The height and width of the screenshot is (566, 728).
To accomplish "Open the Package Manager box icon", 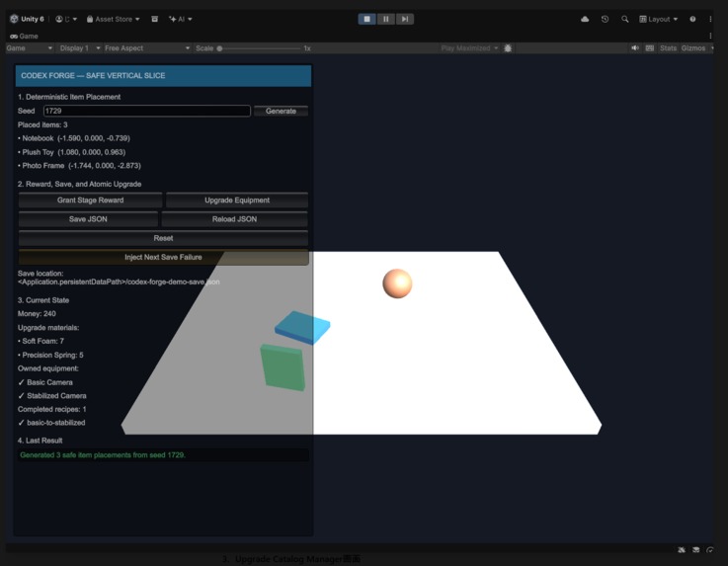I will pyautogui.click(x=155, y=19).
